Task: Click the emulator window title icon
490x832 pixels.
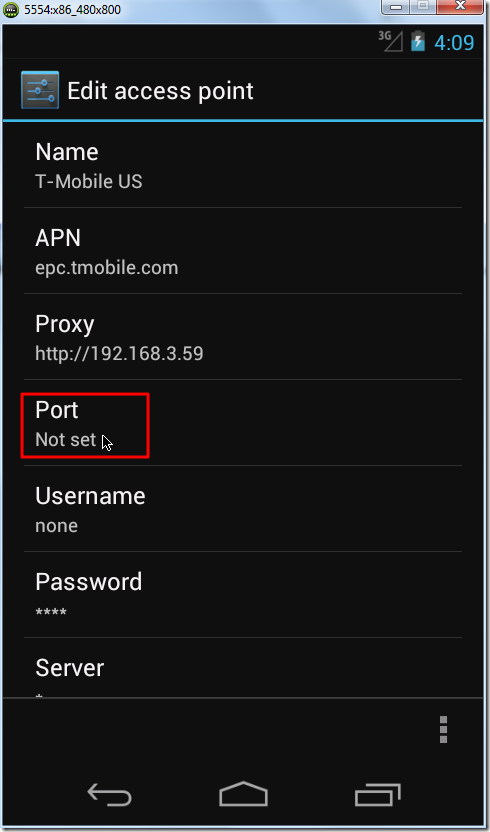Action: point(11,10)
